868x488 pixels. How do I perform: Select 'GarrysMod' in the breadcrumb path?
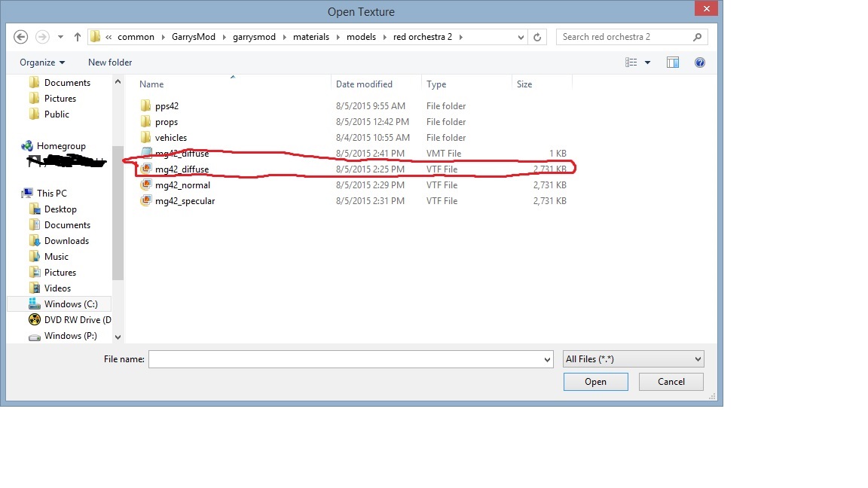point(193,37)
